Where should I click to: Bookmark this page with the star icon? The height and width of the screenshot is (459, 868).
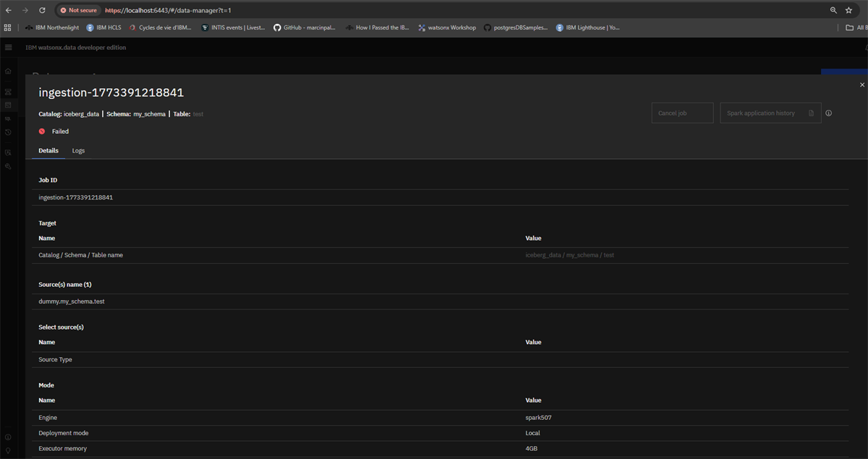[848, 10]
